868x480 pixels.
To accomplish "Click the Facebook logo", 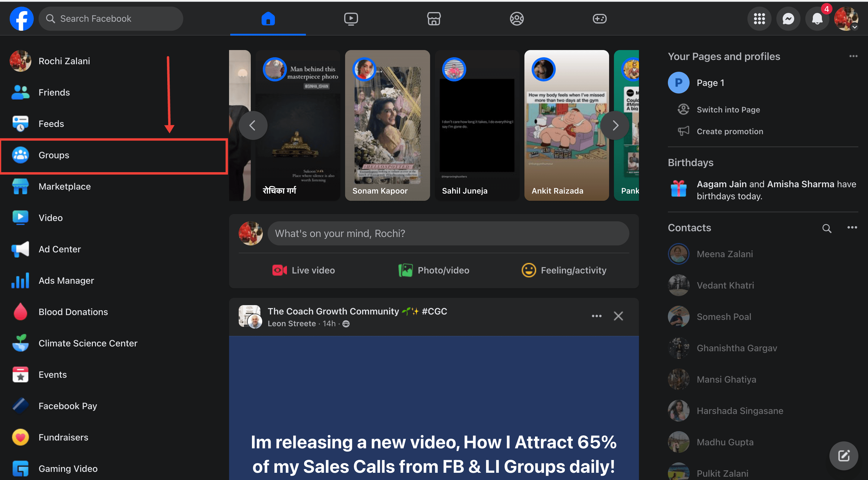I will pyautogui.click(x=22, y=18).
